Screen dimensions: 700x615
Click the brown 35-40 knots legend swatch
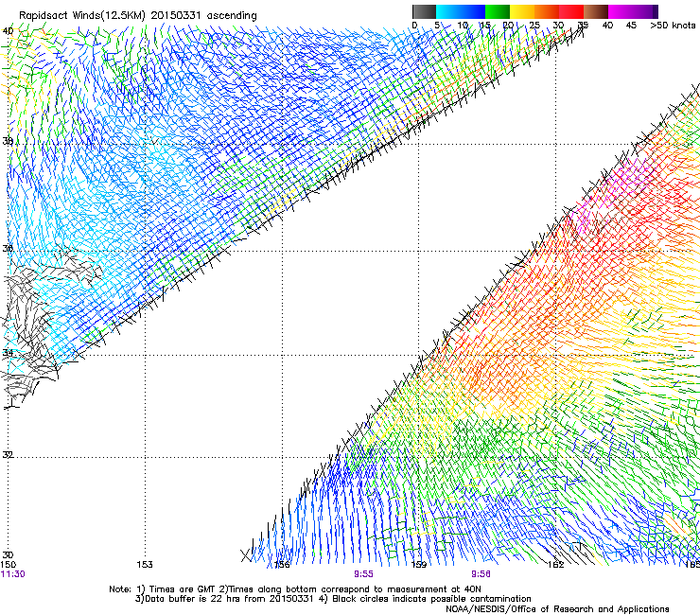(596, 11)
